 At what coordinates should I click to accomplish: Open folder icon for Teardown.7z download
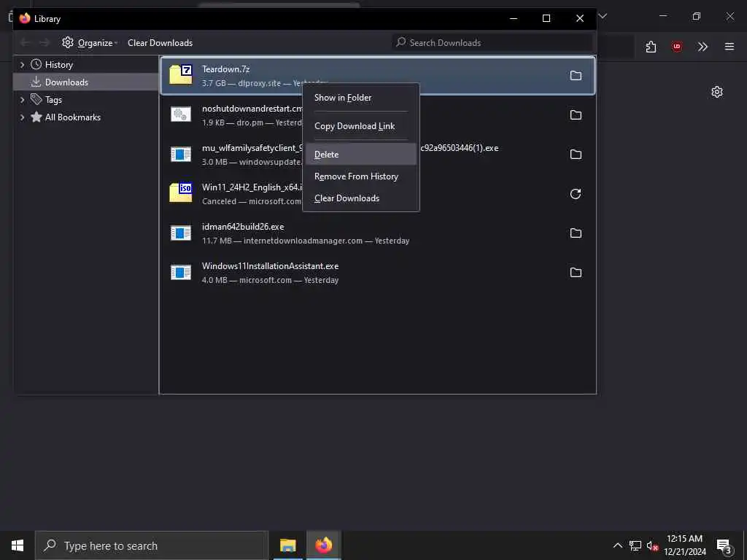point(576,76)
